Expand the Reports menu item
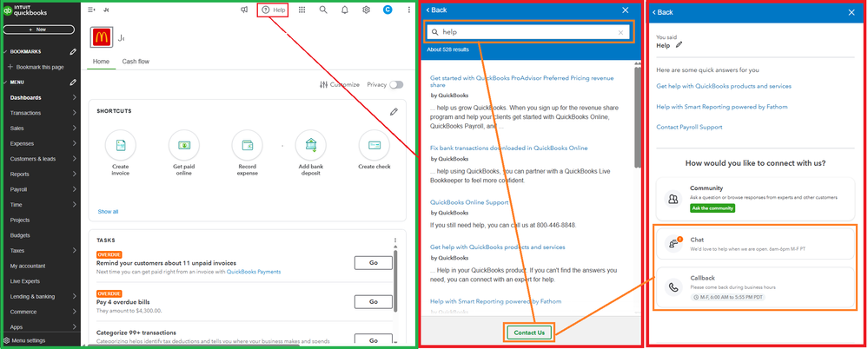868x349 pixels. pos(43,174)
